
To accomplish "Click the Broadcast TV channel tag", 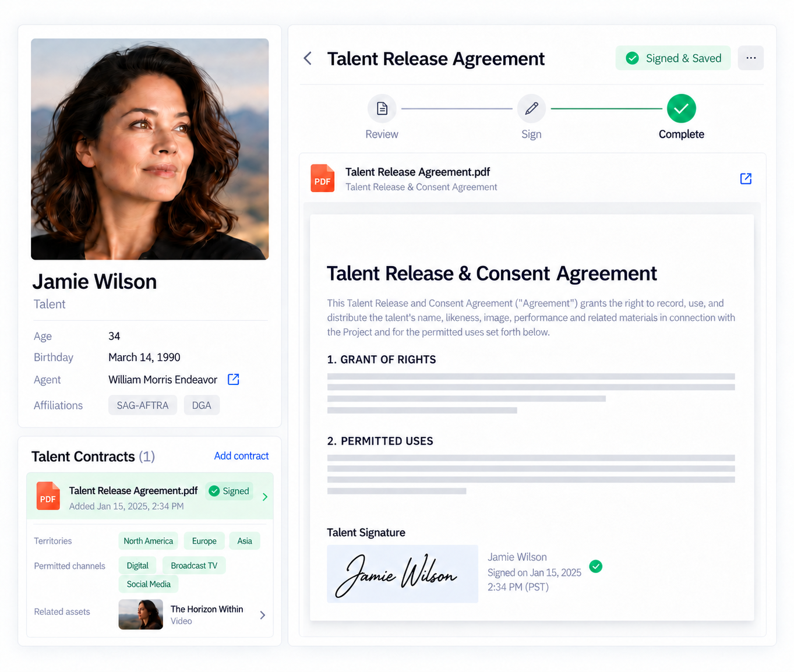I will tap(194, 565).
